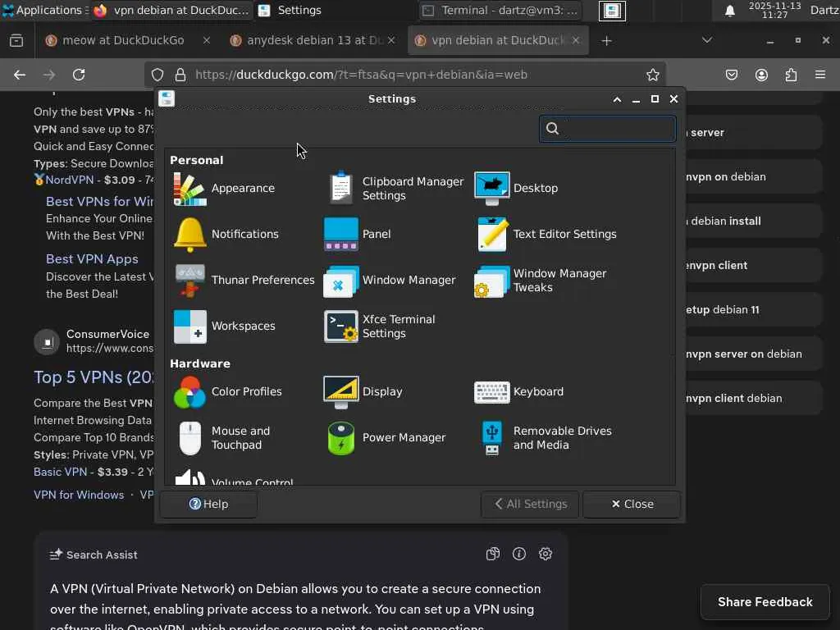Open Text Editor Settings icon
This screenshot has width=840, height=630.
coord(492,235)
